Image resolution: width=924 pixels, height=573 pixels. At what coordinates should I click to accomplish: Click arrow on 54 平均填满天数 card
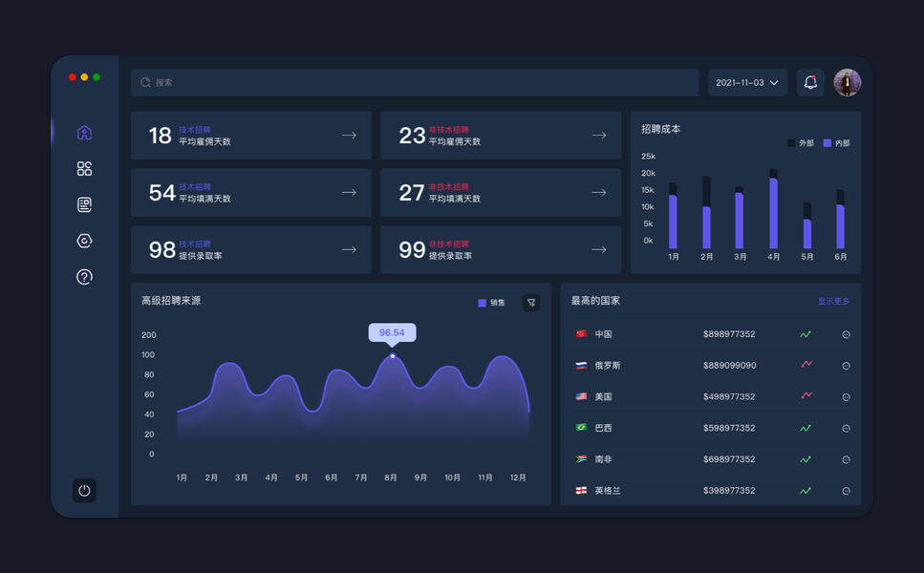[x=349, y=193]
